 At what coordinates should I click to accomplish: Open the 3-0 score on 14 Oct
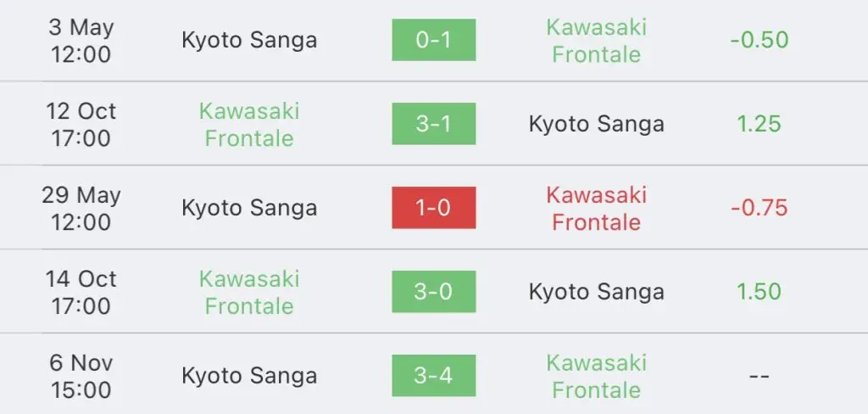coord(433,292)
